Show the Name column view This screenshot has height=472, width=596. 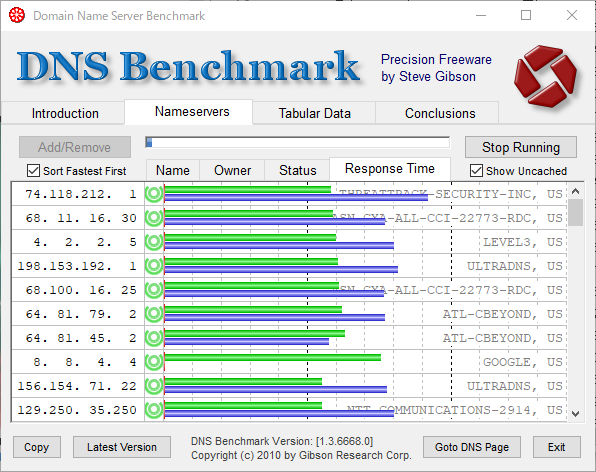173,170
